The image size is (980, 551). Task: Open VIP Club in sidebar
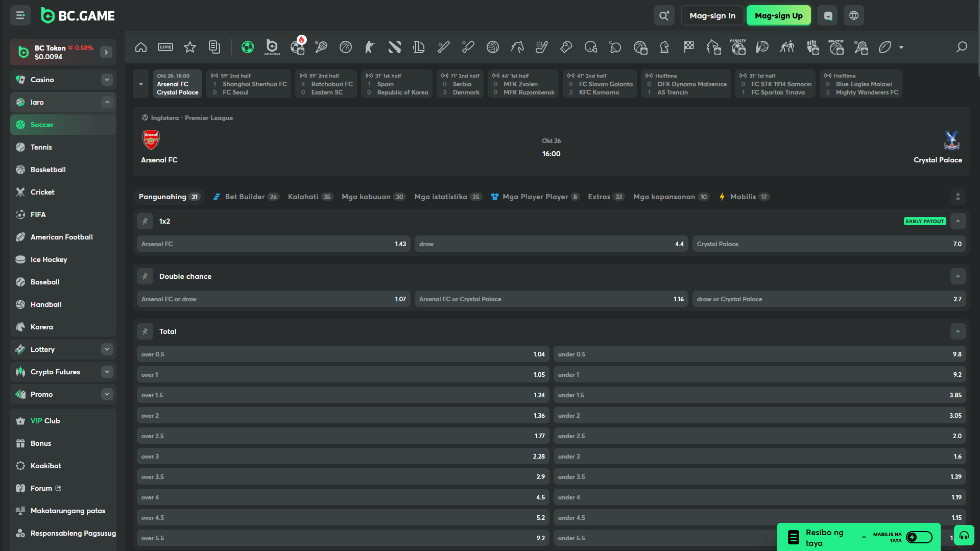(63, 421)
